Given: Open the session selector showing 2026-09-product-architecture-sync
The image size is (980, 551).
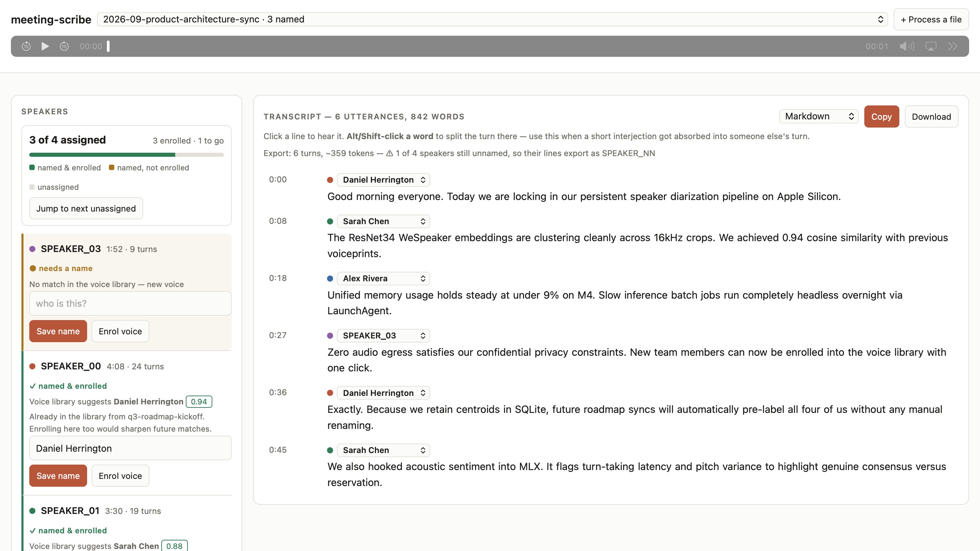Looking at the screenshot, I should [492, 19].
